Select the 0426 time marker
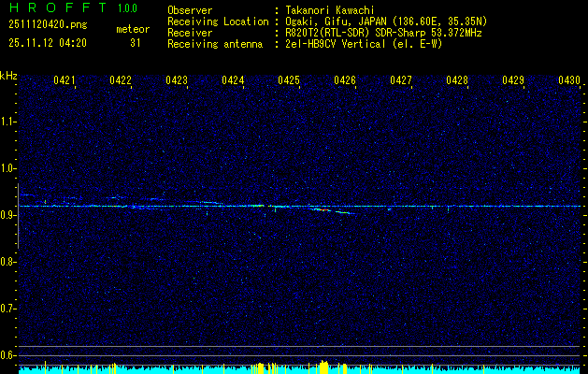This screenshot has height=374, width=588. coord(345,81)
